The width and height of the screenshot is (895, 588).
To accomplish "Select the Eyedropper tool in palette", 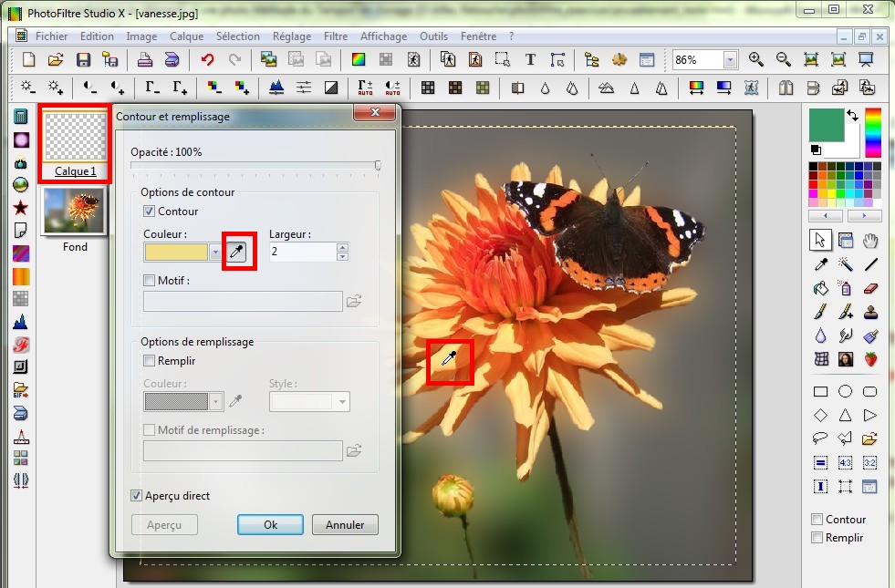I will 821,264.
